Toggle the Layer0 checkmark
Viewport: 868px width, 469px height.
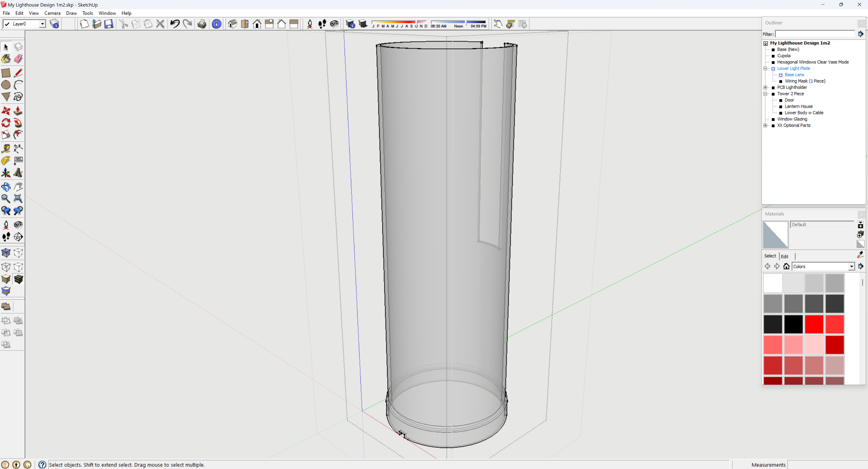7,24
